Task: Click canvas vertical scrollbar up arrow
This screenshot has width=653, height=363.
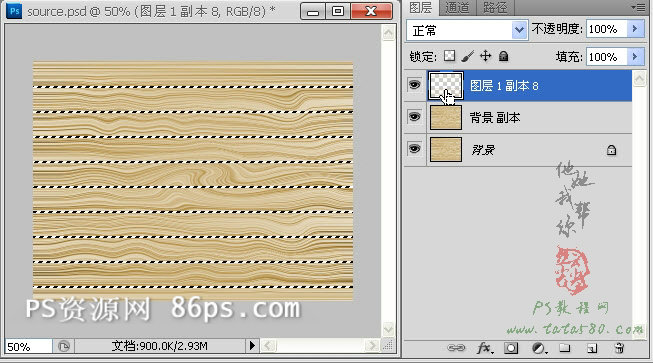Action: click(x=388, y=33)
